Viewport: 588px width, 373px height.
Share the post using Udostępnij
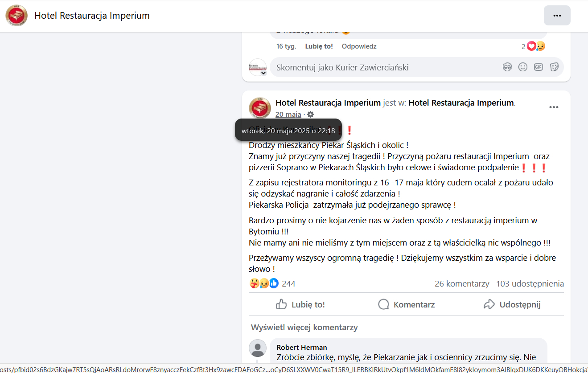512,305
